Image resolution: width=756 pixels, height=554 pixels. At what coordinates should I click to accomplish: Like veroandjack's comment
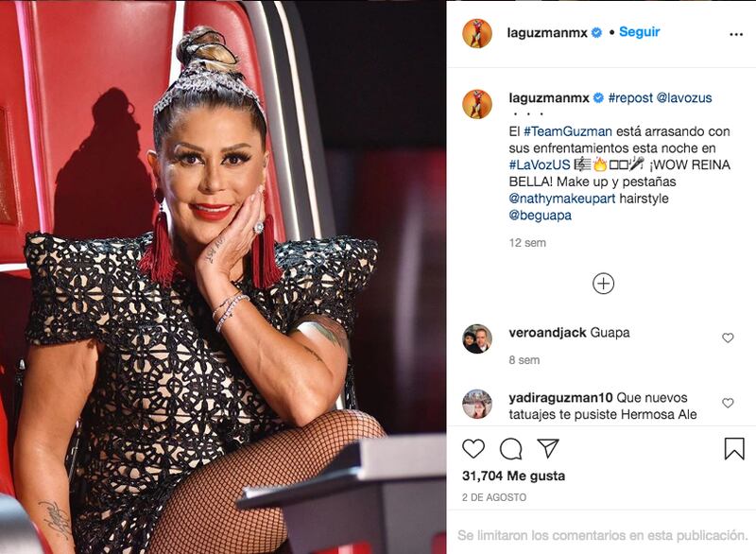(728, 338)
